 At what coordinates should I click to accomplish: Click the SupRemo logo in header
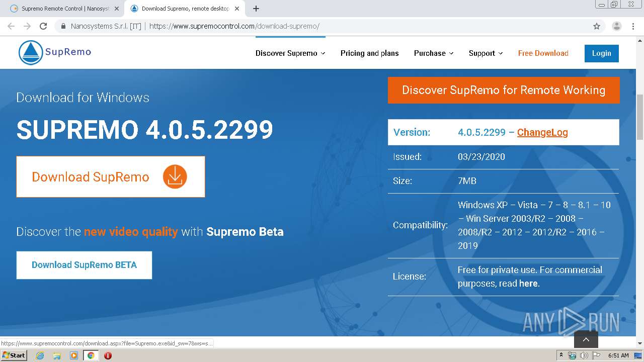coord(55,52)
